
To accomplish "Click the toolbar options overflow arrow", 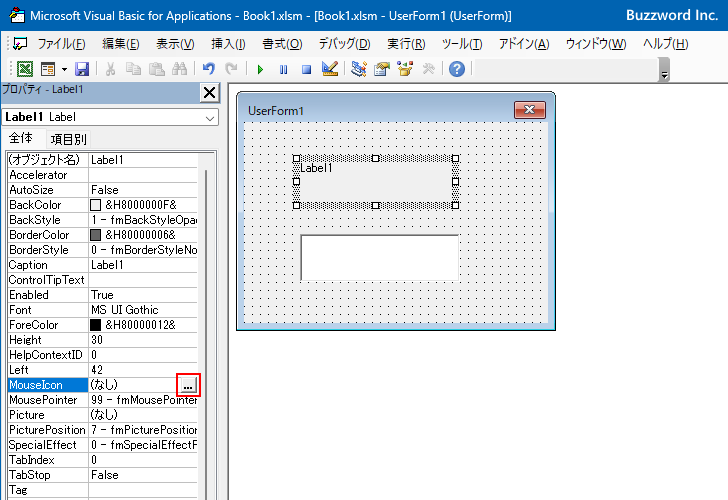I will point(664,70).
